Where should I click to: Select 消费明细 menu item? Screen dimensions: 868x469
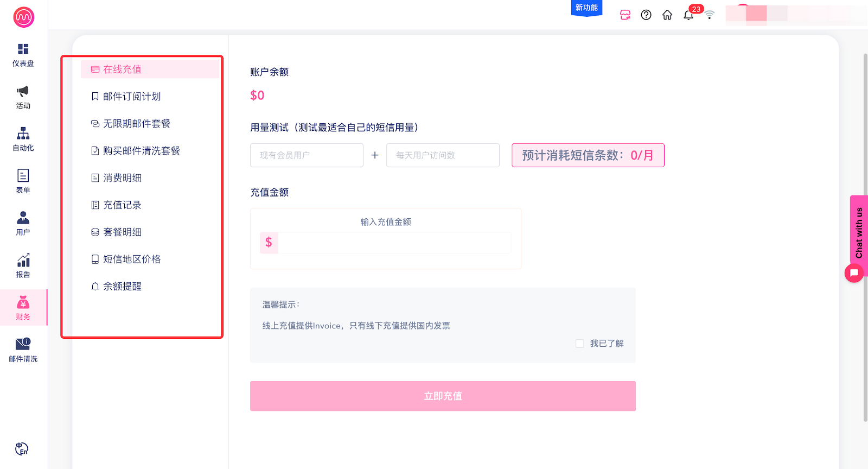(x=122, y=178)
